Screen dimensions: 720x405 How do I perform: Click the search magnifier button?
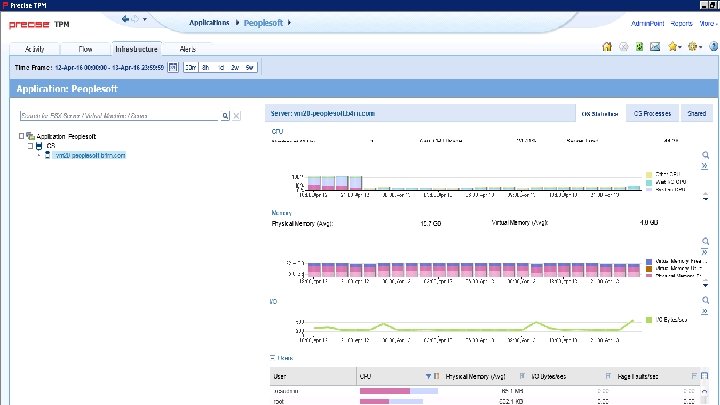click(x=225, y=116)
